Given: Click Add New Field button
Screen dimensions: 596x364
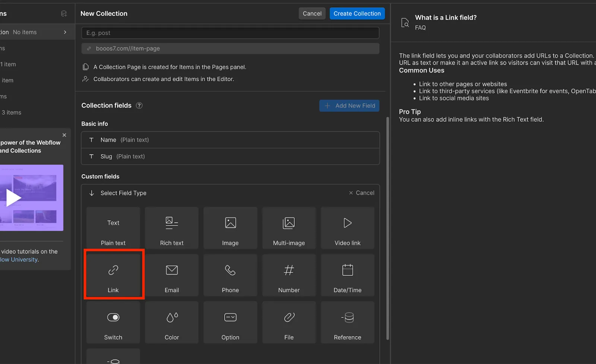Looking at the screenshot, I should (349, 106).
